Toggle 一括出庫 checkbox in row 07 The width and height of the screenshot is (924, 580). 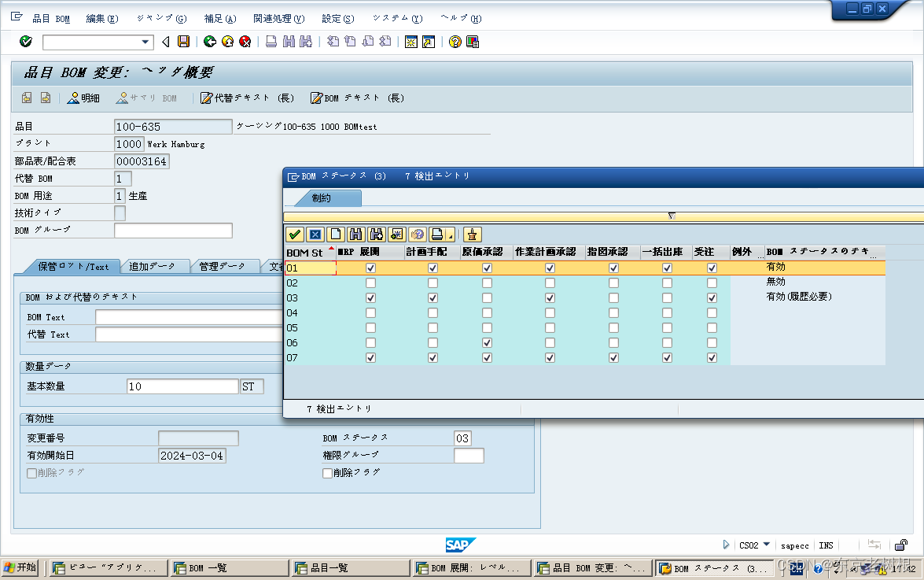pyautogui.click(x=667, y=358)
